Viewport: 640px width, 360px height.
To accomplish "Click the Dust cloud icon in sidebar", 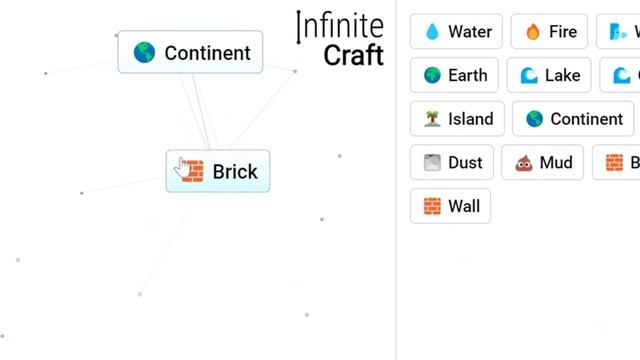I will pyautogui.click(x=432, y=162).
